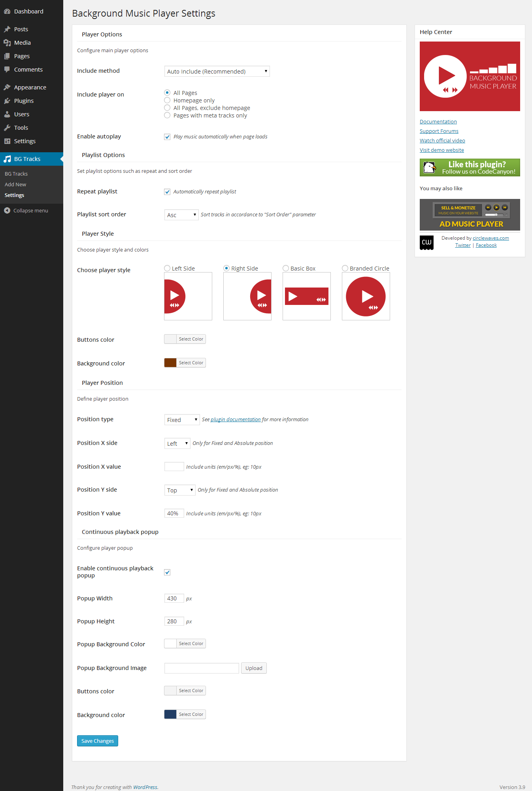Click Player Style Buttons color swatch
This screenshot has height=791, width=532.
pyautogui.click(x=170, y=339)
